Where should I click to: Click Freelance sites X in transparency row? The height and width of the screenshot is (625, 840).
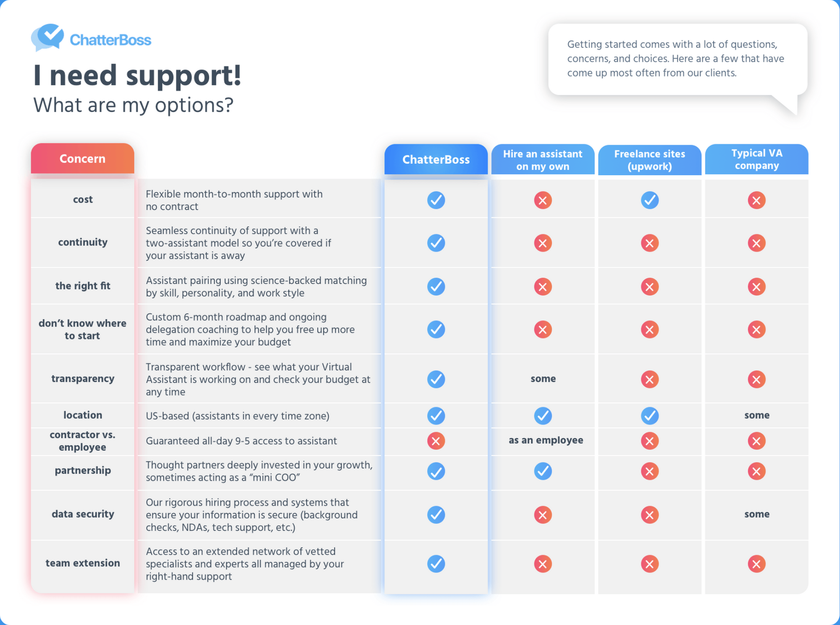[x=649, y=380]
